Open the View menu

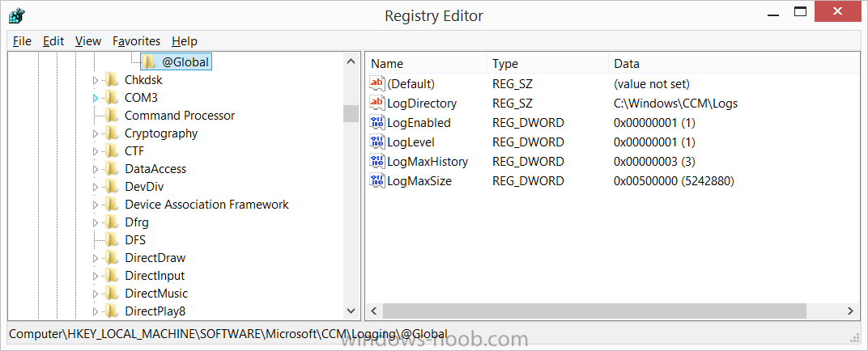click(x=88, y=41)
